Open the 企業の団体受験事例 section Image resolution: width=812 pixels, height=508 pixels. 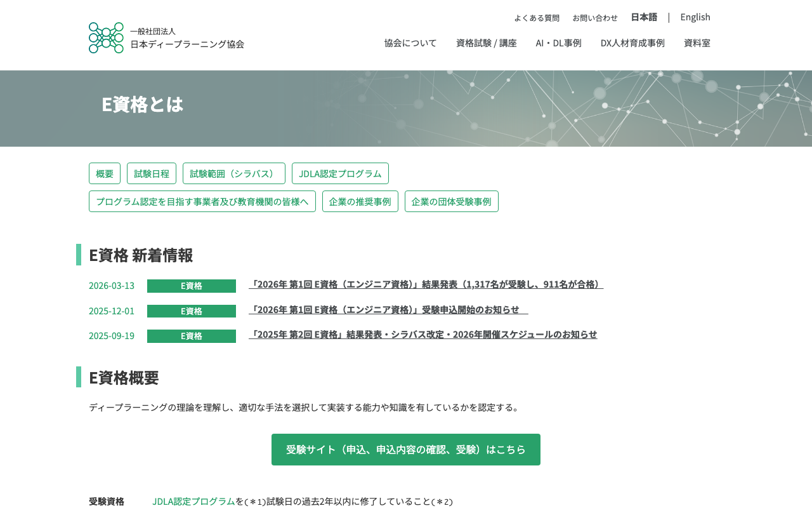pyautogui.click(x=452, y=201)
